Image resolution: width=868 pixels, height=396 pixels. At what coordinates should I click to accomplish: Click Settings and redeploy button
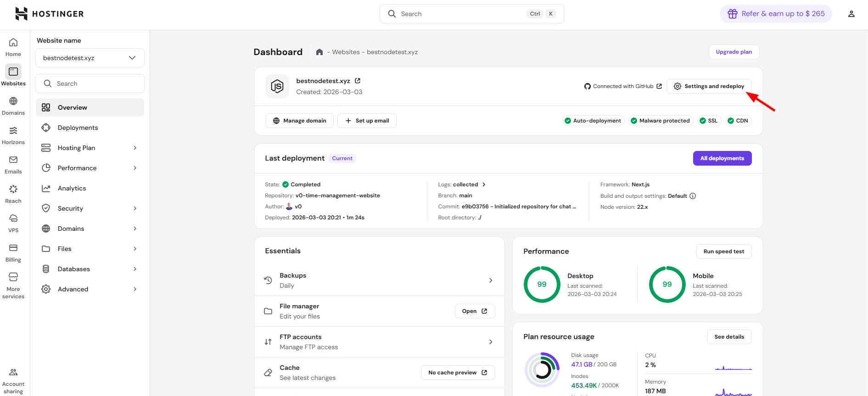pyautogui.click(x=709, y=86)
